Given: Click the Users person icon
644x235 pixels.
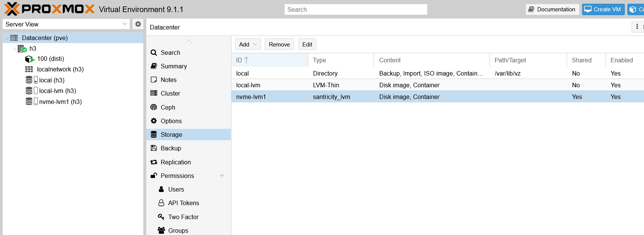Looking at the screenshot, I should click(161, 189).
